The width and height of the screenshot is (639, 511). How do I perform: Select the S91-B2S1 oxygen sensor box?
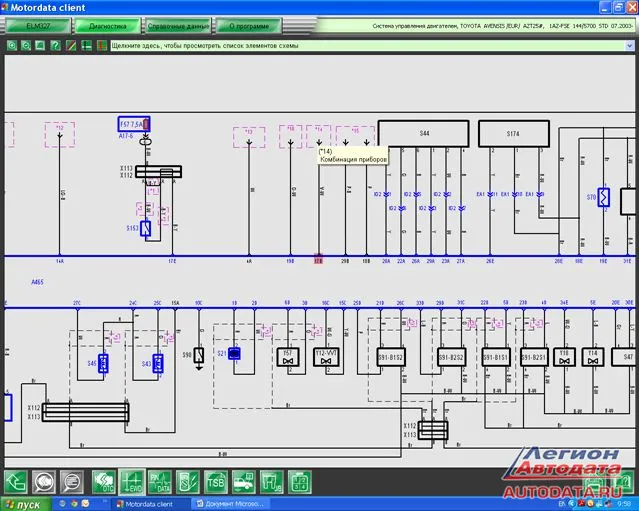[x=534, y=357]
